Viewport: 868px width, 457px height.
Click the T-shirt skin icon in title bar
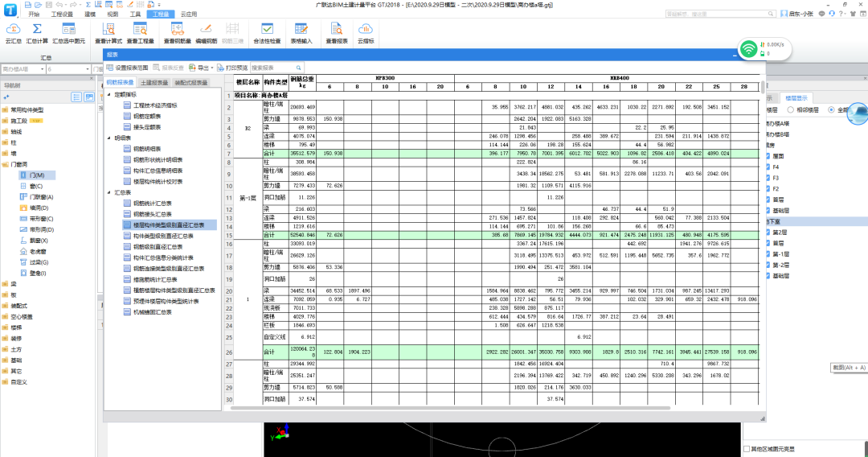[x=853, y=14]
